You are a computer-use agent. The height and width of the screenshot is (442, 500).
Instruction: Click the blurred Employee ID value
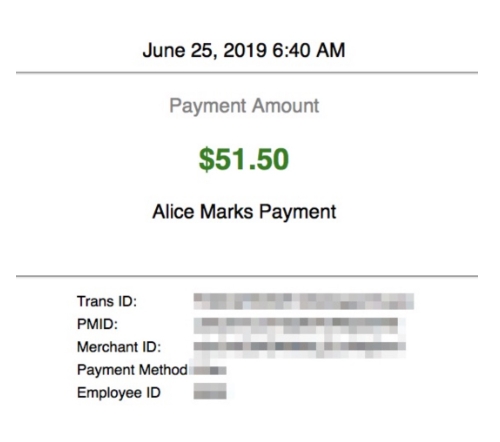(210, 391)
